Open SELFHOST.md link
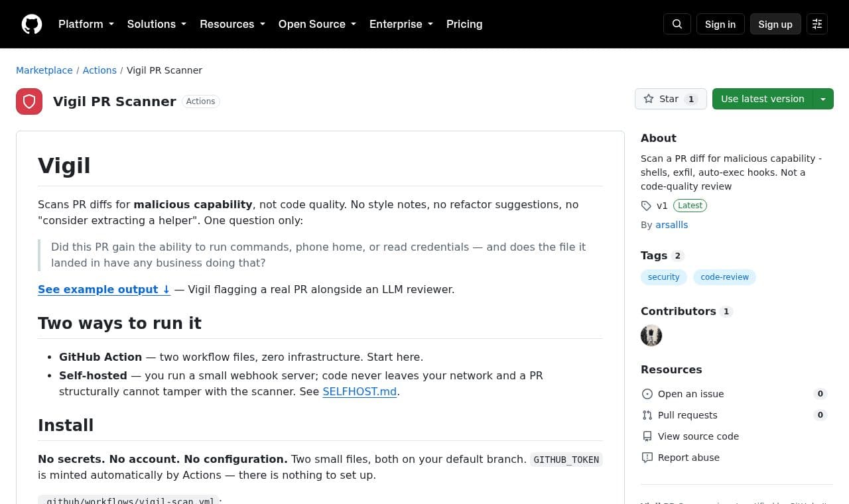The image size is (849, 504). (359, 391)
